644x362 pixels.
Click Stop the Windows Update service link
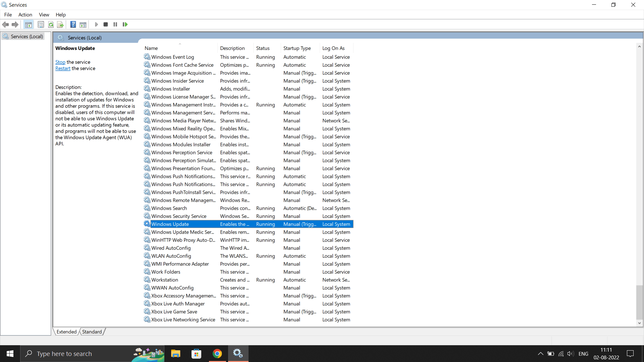[60, 61]
